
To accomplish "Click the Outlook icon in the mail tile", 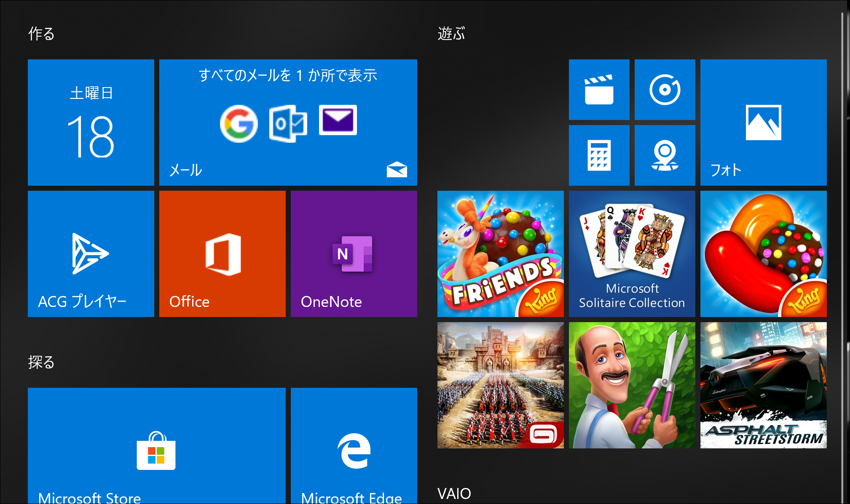I will click(x=288, y=123).
